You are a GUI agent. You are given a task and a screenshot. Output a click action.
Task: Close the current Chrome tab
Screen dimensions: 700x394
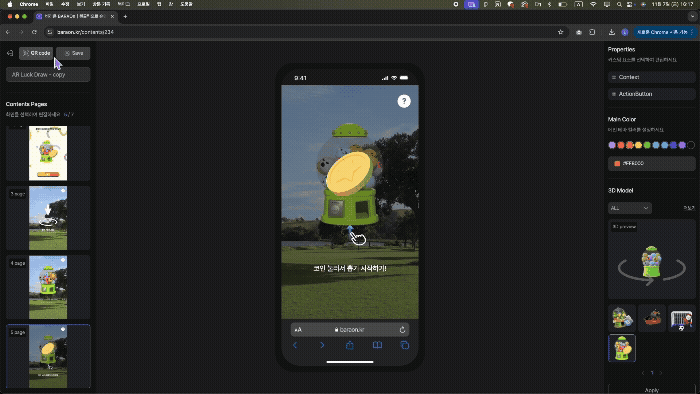[112, 17]
